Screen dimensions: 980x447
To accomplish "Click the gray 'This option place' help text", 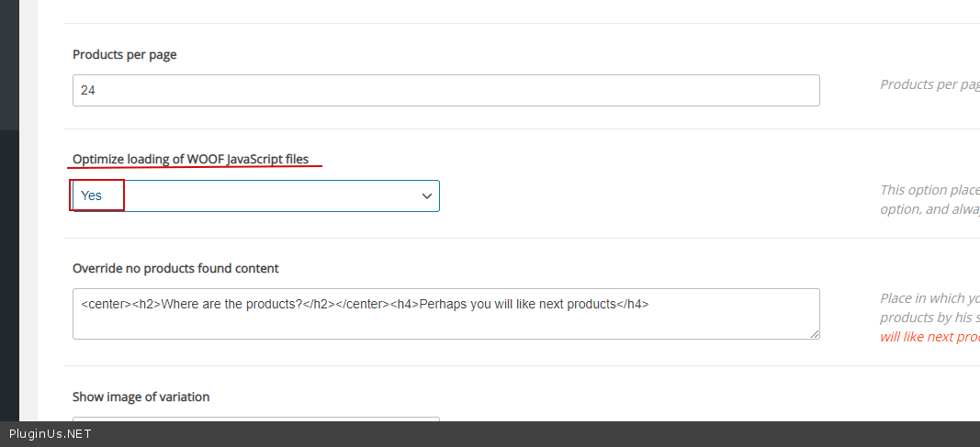I will (x=929, y=190).
